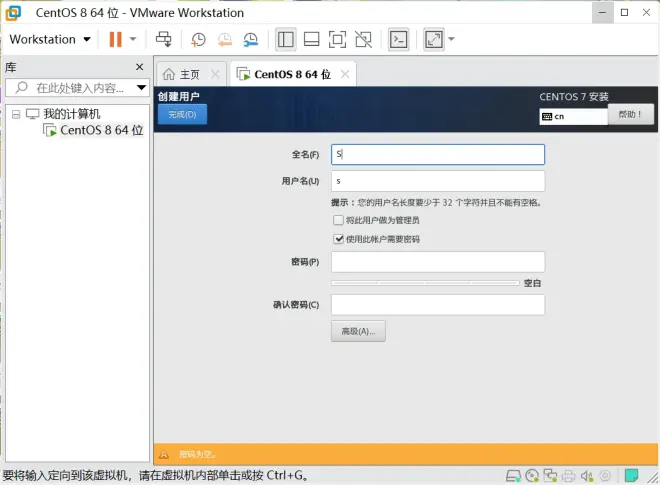Expand the stretch display dropdown arrow
Image resolution: width=660 pixels, height=485 pixels.
[x=451, y=39]
